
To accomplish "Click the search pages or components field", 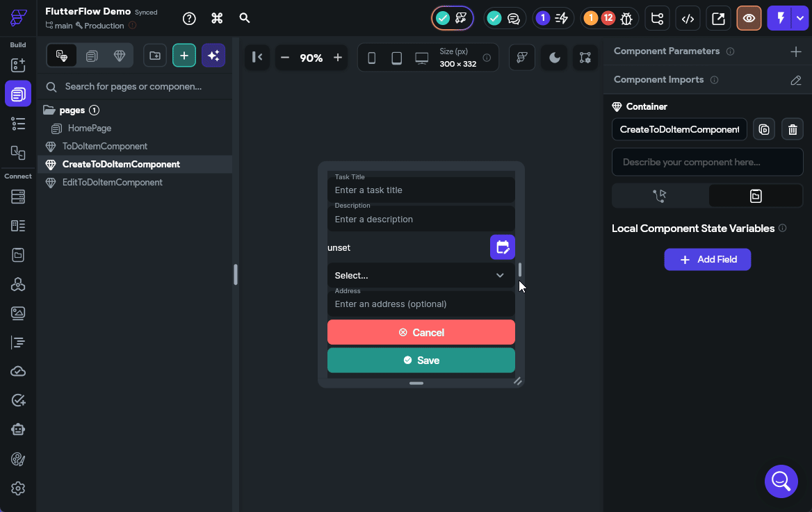I will coord(135,86).
